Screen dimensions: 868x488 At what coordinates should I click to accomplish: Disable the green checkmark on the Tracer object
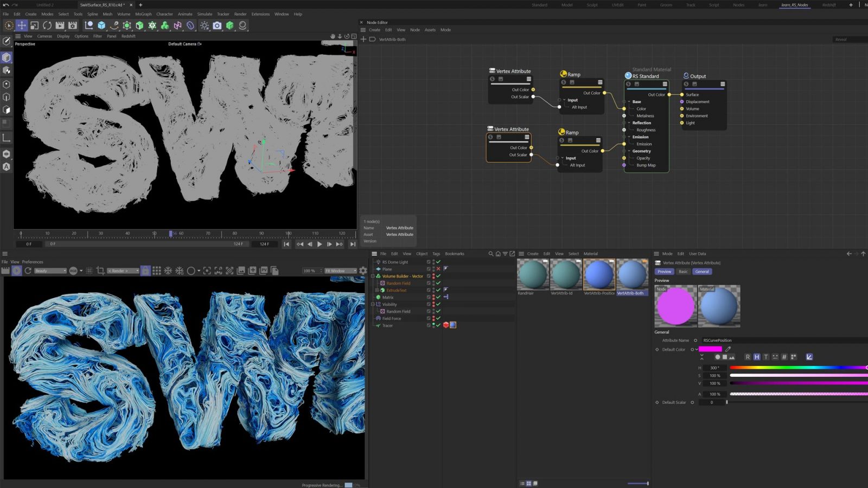[x=438, y=325]
